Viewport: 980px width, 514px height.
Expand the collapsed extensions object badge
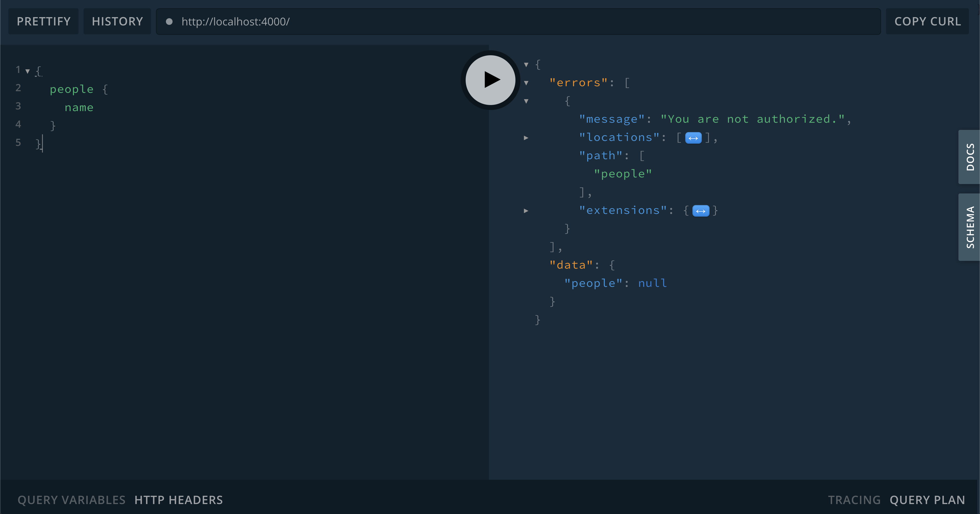click(x=700, y=211)
